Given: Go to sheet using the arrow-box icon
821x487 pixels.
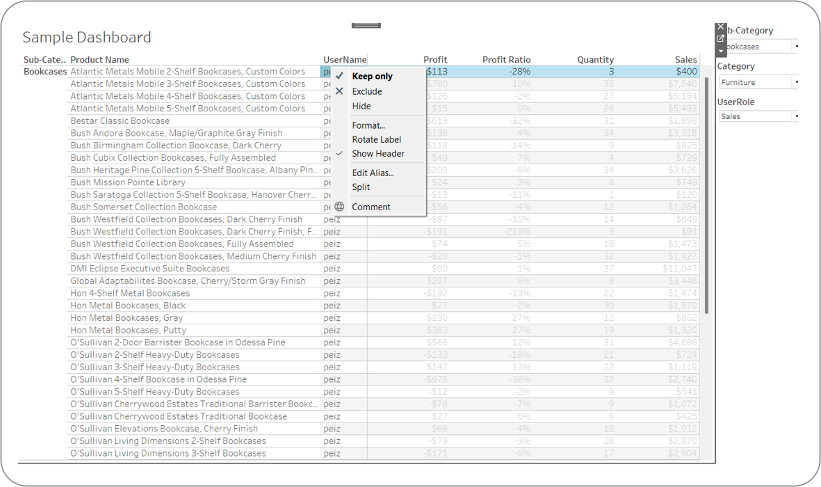Looking at the screenshot, I should point(720,38).
